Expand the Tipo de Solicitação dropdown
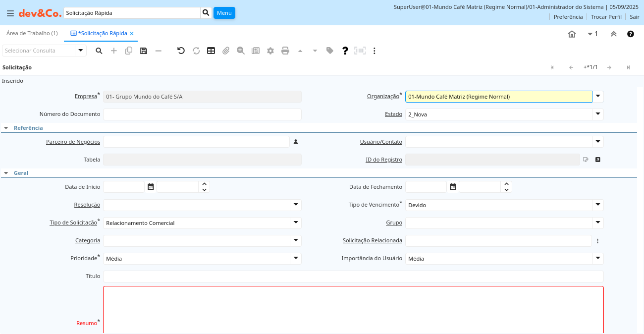 point(296,223)
